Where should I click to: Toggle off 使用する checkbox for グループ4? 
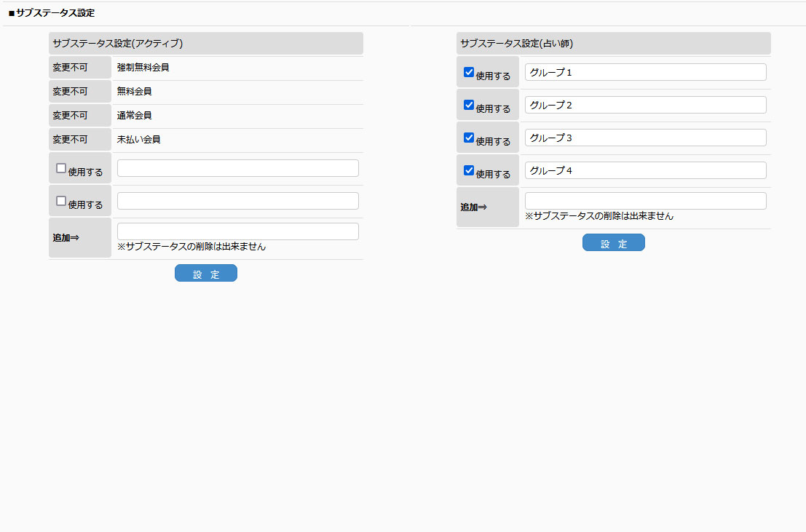[x=469, y=170]
